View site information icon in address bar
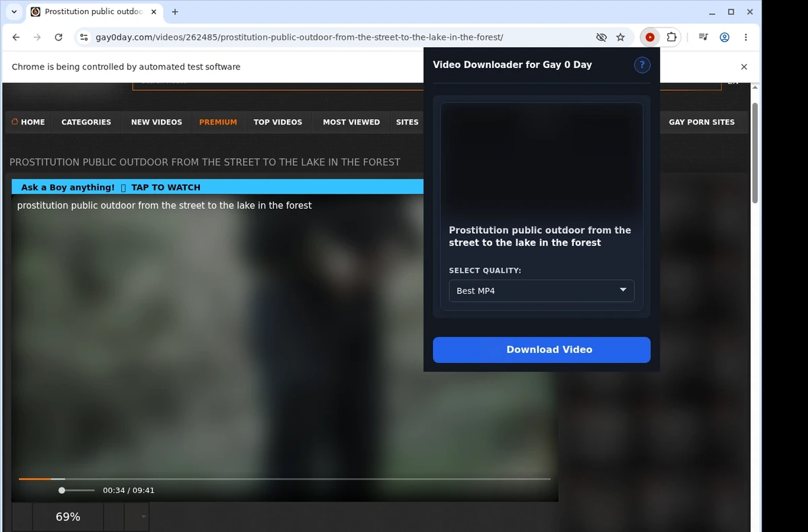 [83, 38]
